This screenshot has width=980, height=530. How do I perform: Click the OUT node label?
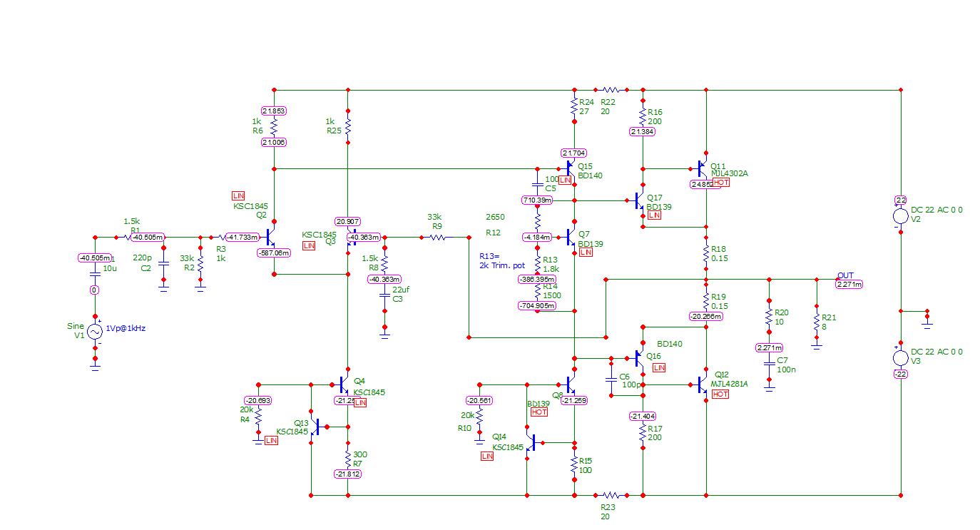pos(845,275)
